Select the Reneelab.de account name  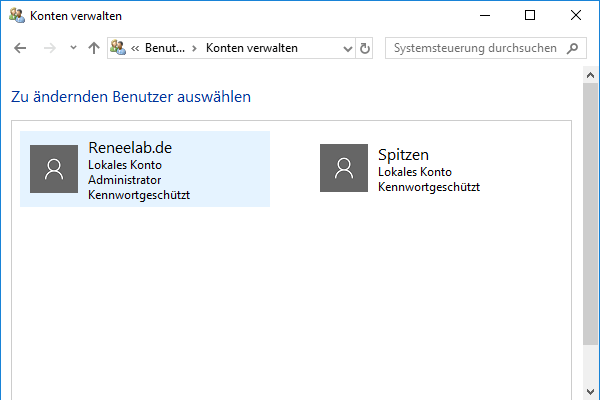click(130, 148)
